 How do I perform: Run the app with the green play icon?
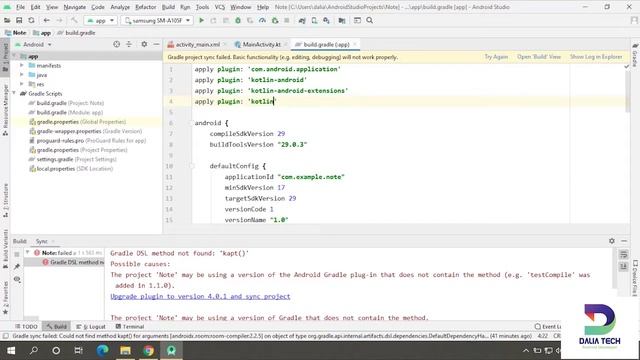(201, 20)
